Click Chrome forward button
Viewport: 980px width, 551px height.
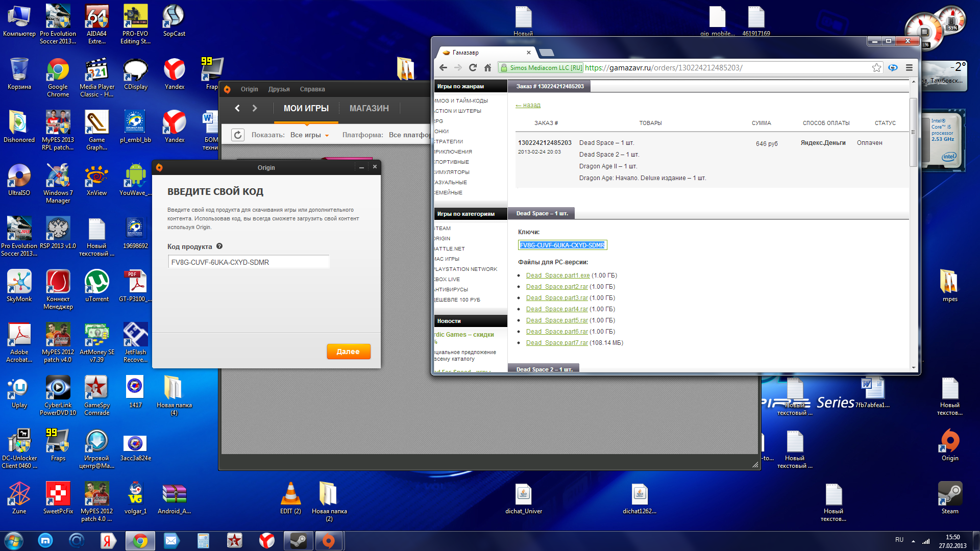coord(458,67)
